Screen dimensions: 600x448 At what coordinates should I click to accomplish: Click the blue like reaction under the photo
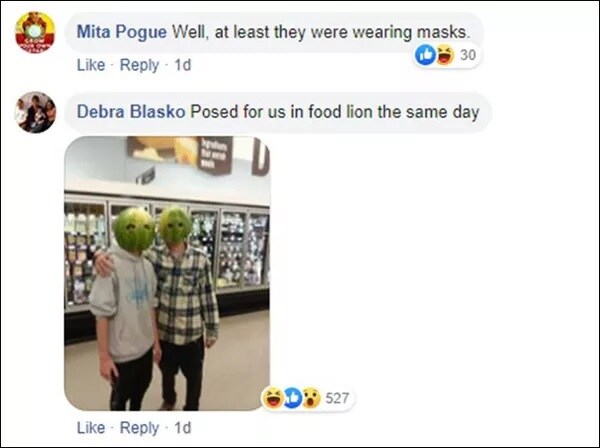tap(292, 398)
